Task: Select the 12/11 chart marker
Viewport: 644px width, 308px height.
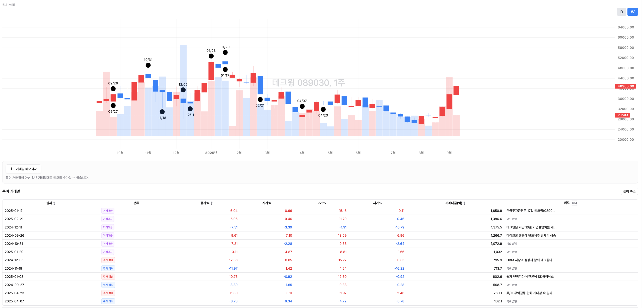Action: [190, 109]
